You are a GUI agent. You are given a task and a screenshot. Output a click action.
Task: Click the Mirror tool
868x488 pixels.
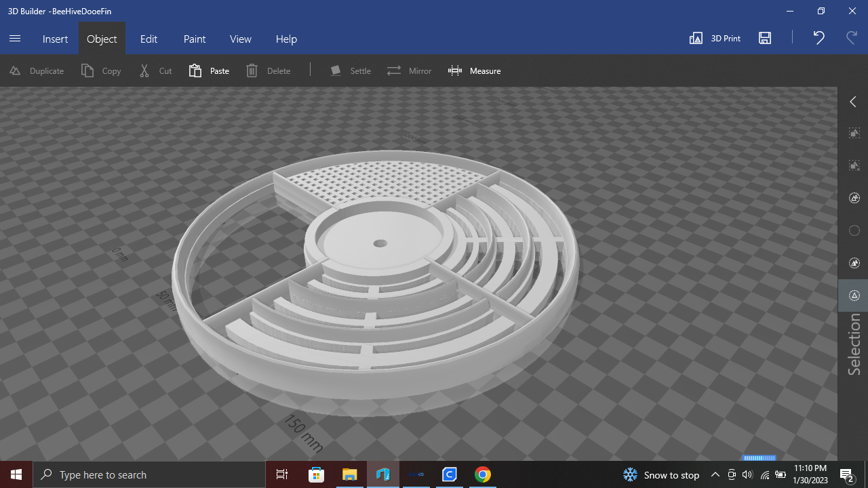pos(409,70)
